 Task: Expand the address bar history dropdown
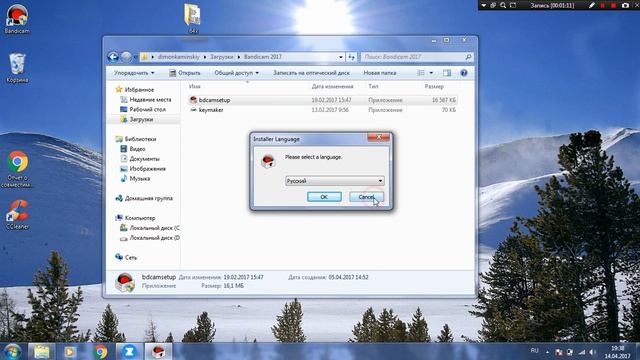coord(341,57)
